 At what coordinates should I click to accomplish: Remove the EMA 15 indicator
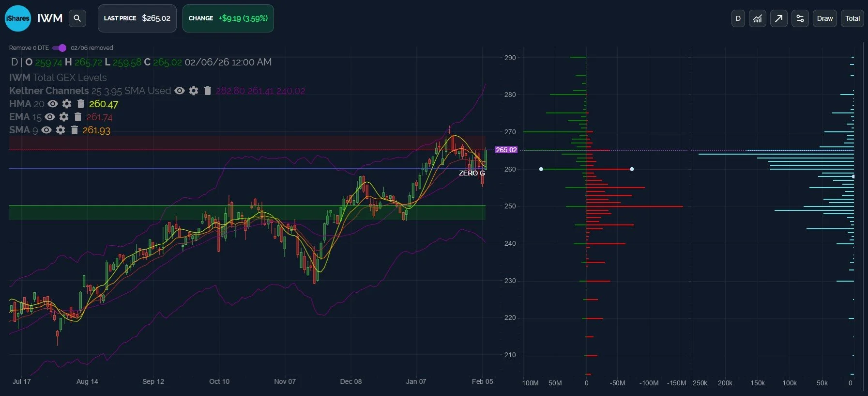click(x=77, y=117)
